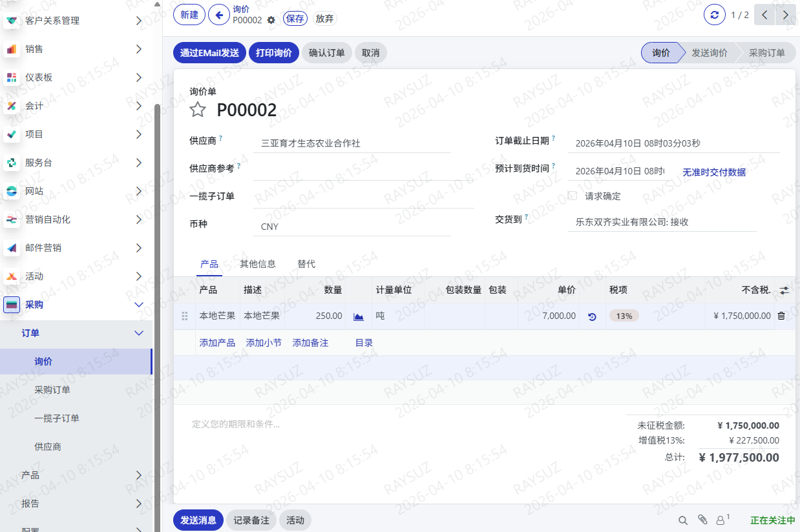Click the 确认订单 button
The height and width of the screenshot is (532, 800).
(x=327, y=53)
